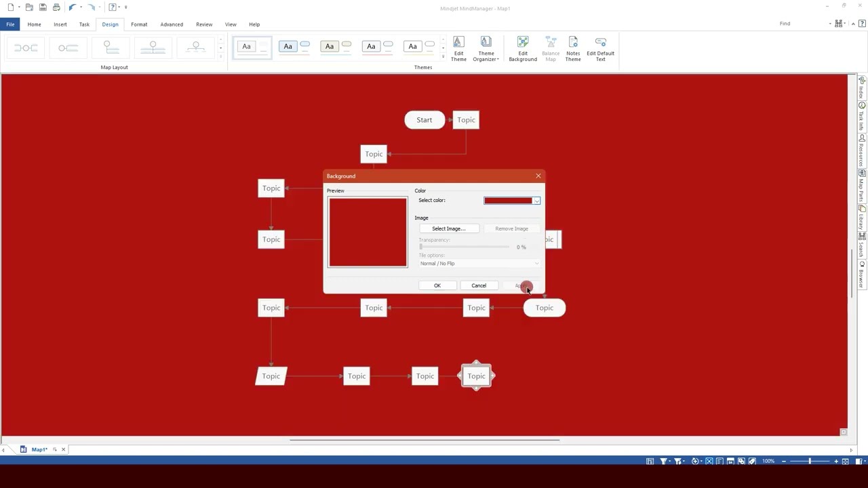
Task: Expand the Themes gallery more arrow
Action: (443, 57)
